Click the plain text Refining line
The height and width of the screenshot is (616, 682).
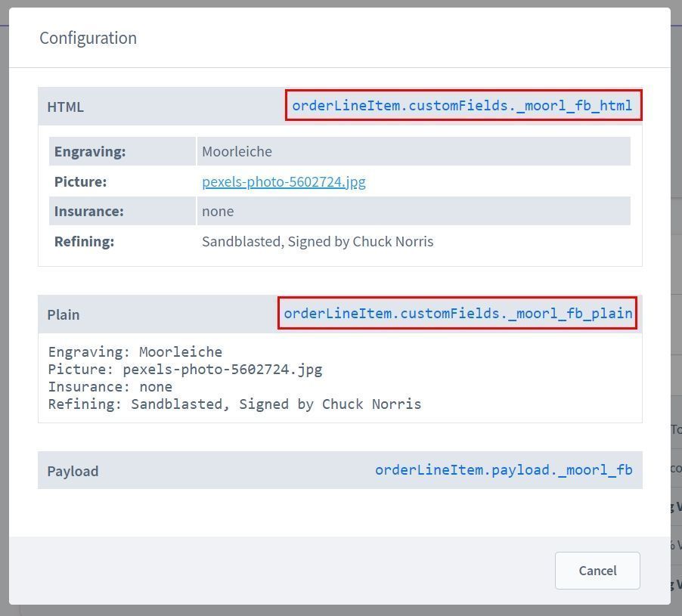(234, 404)
